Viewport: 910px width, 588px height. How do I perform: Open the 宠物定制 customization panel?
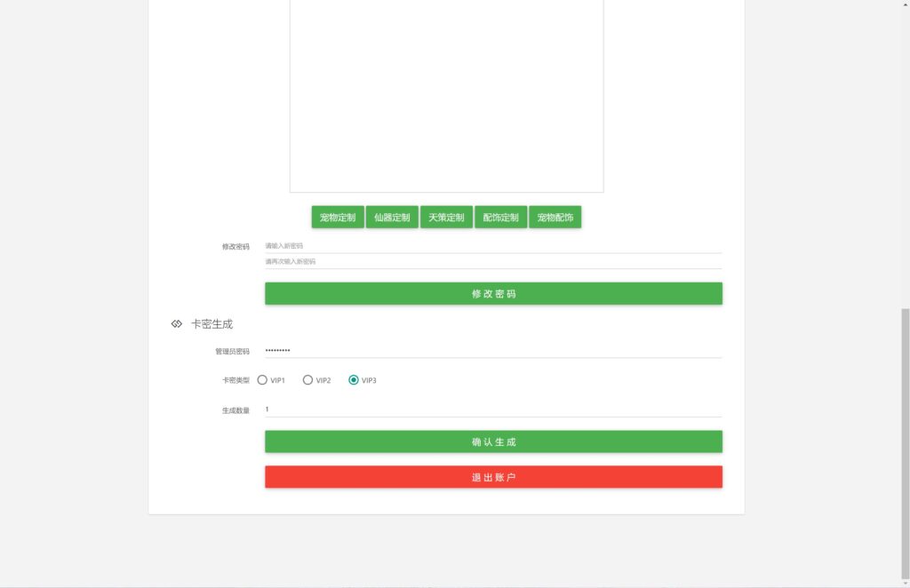(x=338, y=217)
